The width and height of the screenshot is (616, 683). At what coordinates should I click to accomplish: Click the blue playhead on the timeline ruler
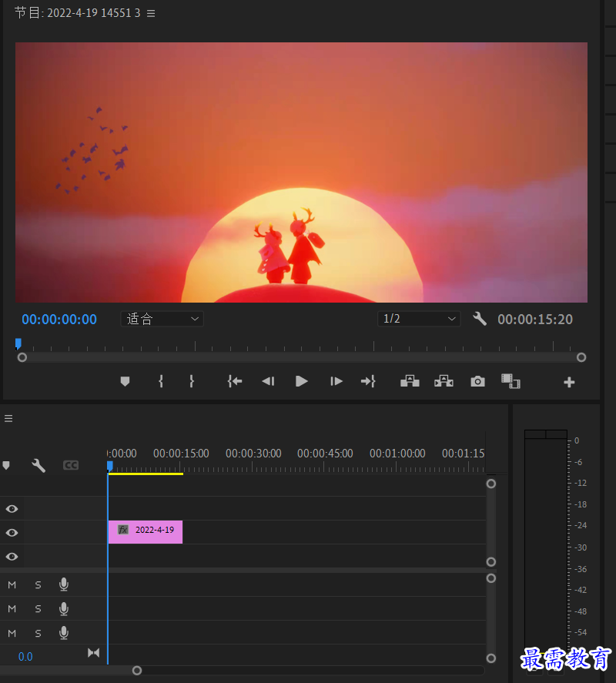click(x=110, y=467)
